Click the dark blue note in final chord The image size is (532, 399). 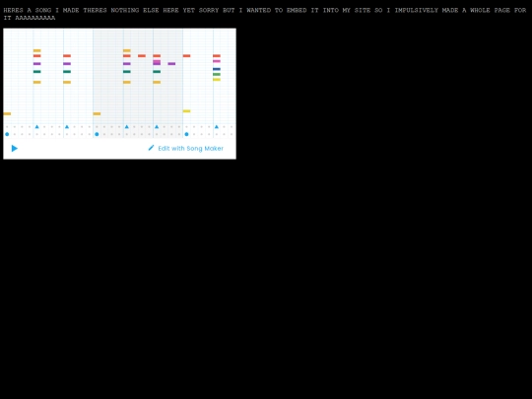(217, 69)
